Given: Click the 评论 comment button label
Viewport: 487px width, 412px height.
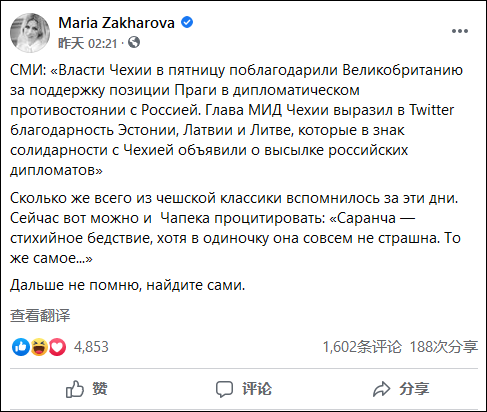Looking at the screenshot, I should point(257,389).
